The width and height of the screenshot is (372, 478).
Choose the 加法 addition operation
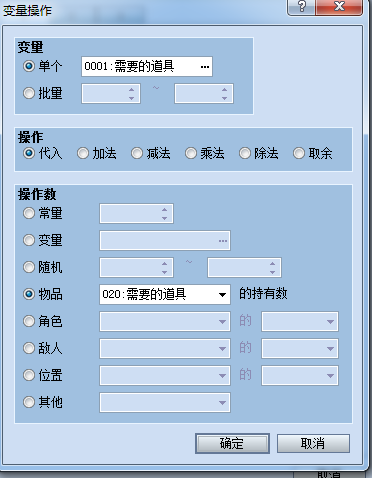83,153
